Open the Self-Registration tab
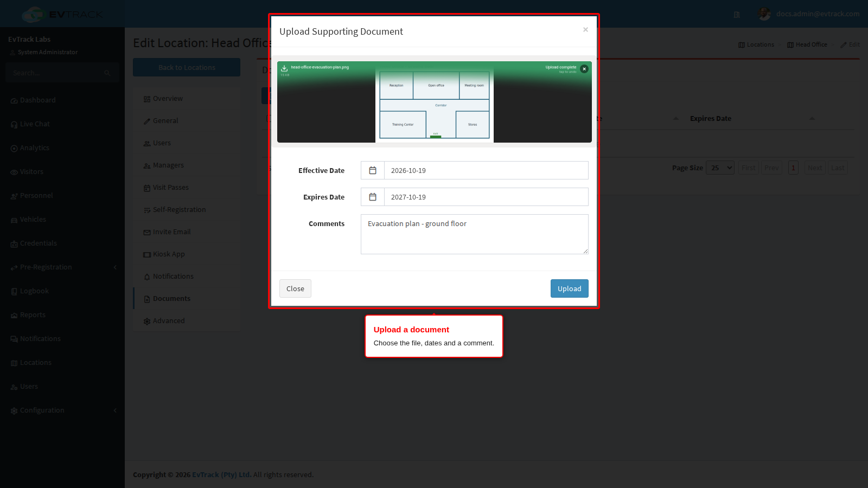The width and height of the screenshot is (868, 488). point(187,210)
